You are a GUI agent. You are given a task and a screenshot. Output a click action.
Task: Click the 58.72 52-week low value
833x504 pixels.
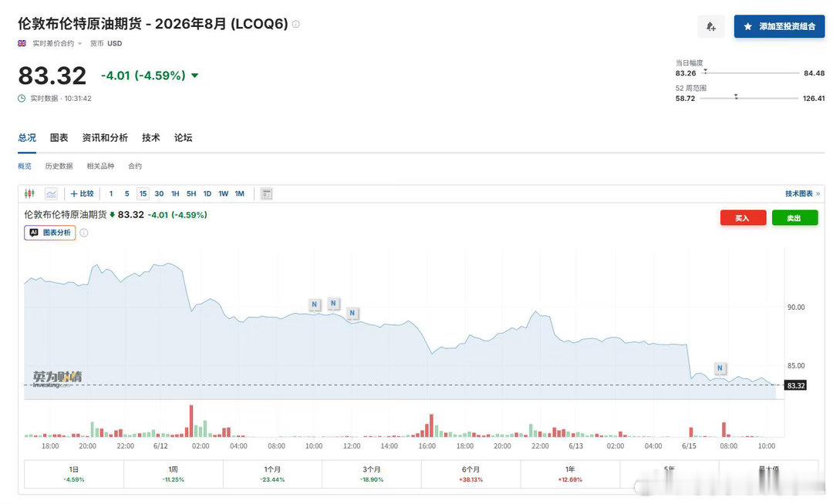[686, 99]
